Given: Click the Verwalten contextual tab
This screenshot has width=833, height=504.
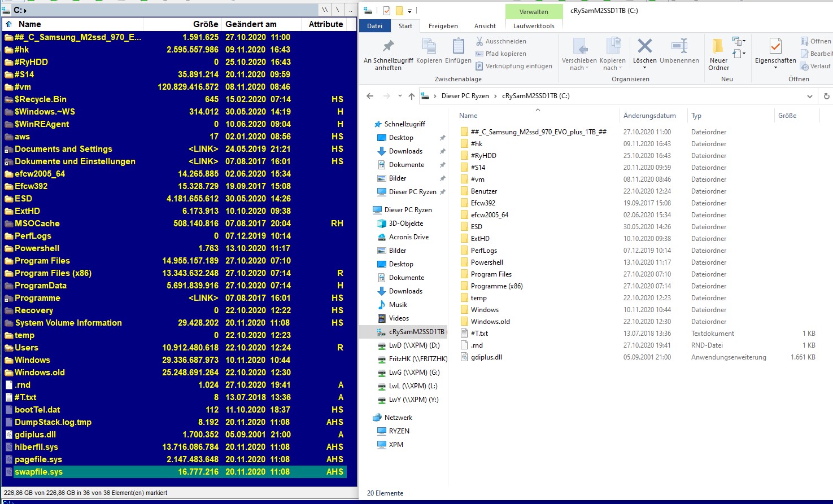Looking at the screenshot, I should [534, 12].
